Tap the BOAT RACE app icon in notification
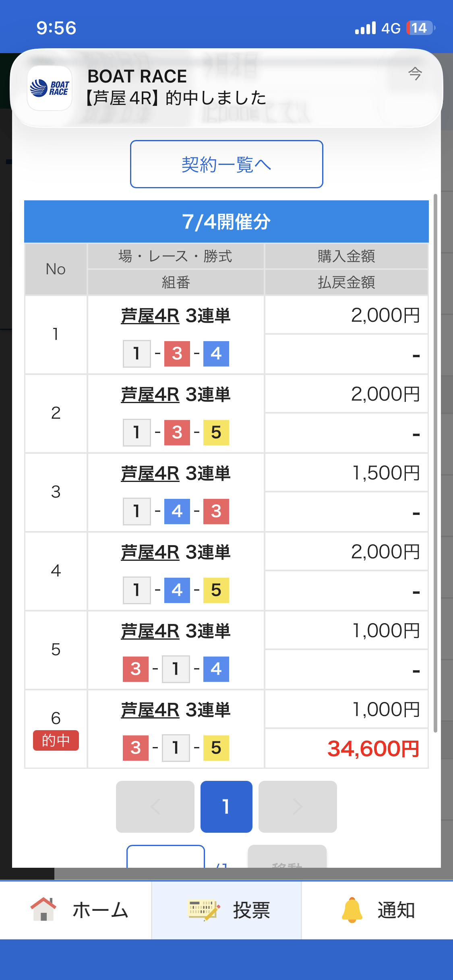 click(x=50, y=88)
